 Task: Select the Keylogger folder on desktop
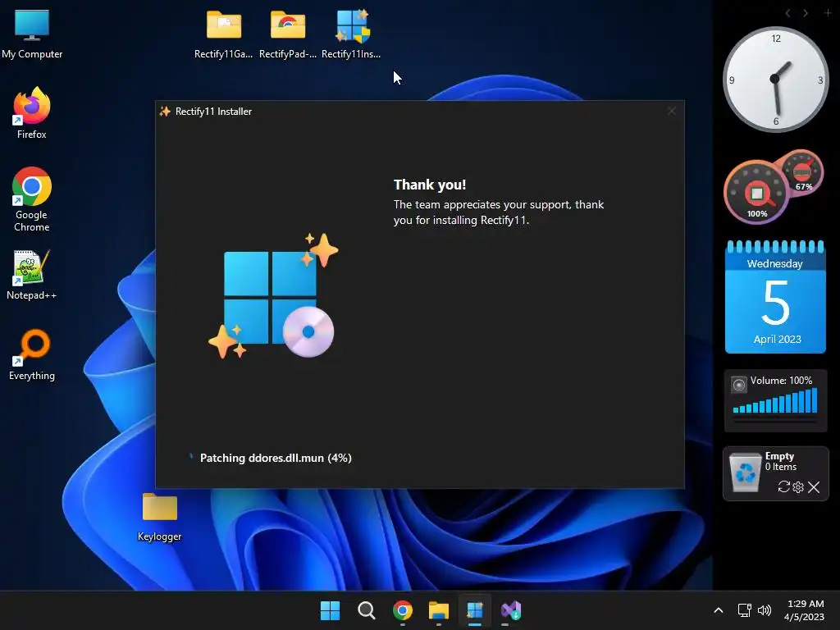[x=160, y=517]
